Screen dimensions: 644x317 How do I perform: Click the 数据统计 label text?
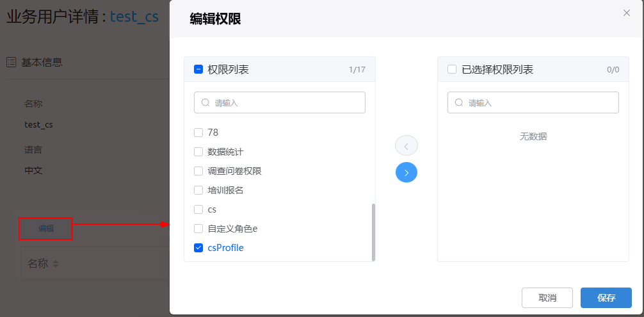225,152
